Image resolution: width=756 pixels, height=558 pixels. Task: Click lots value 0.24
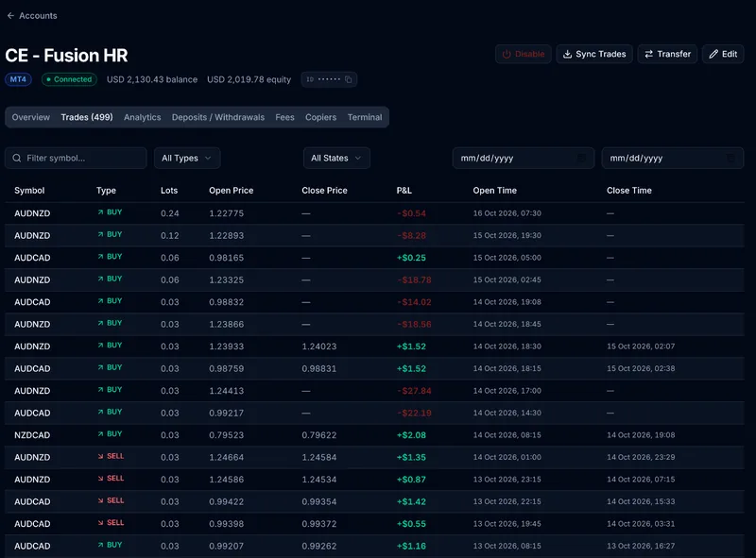point(170,213)
